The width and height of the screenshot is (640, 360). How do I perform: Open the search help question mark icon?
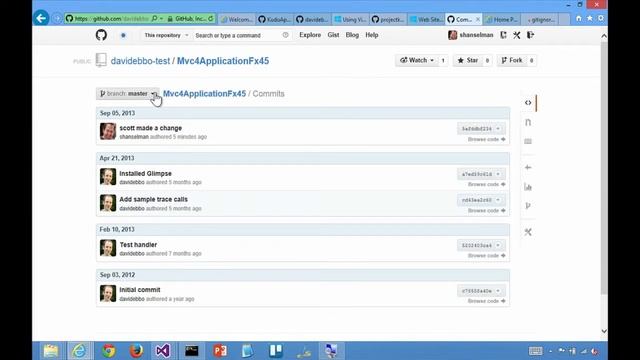pos(285,35)
